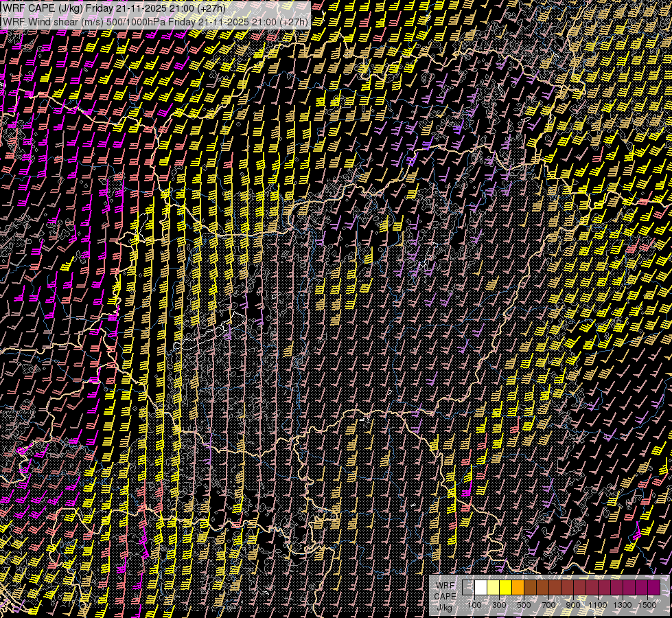Click the pale yellow CAPE legend swatch
Image resolution: width=672 pixels, height=618 pixels.
[494, 588]
